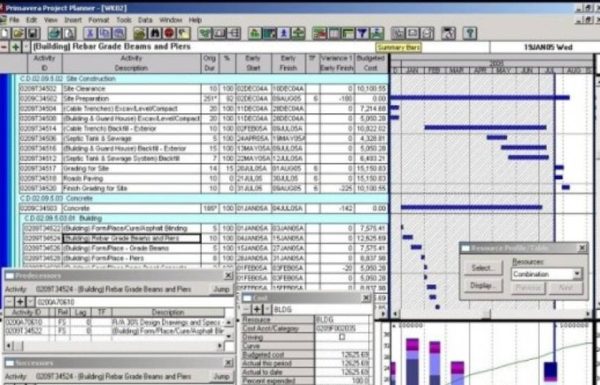Click Display button in Resource Profile window
Viewport: 600px width, 385px height.
(x=483, y=286)
